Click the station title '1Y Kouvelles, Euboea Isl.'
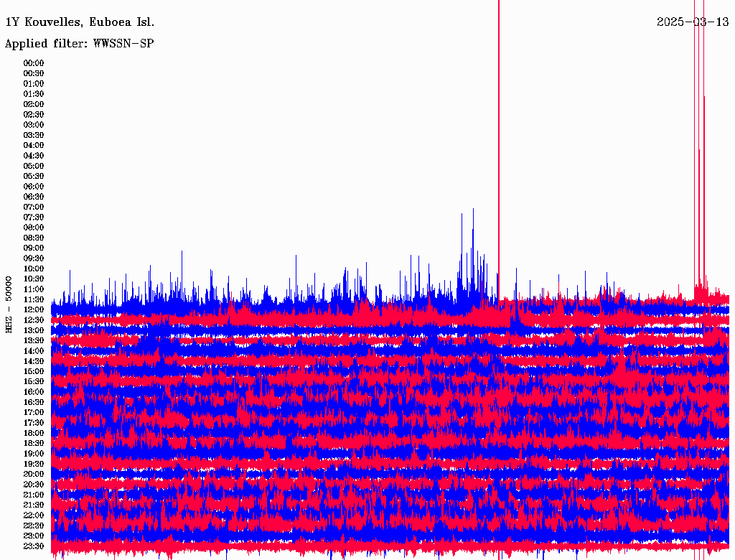 click(79, 22)
